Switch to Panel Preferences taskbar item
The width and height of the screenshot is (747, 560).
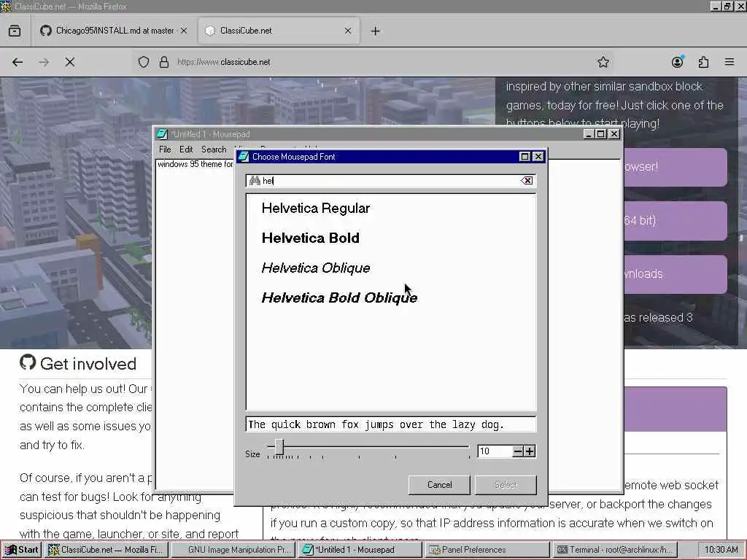pos(487,550)
